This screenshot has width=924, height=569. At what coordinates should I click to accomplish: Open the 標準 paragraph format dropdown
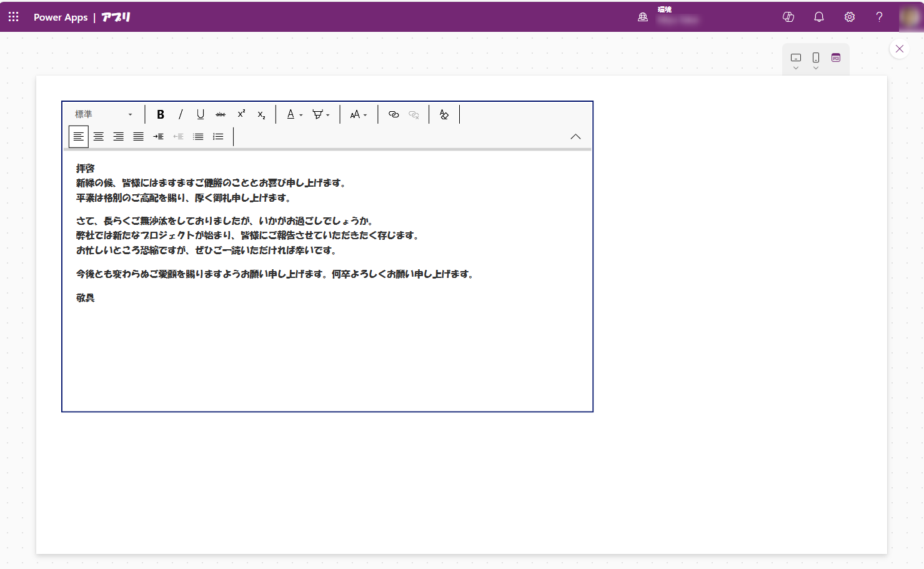point(104,114)
